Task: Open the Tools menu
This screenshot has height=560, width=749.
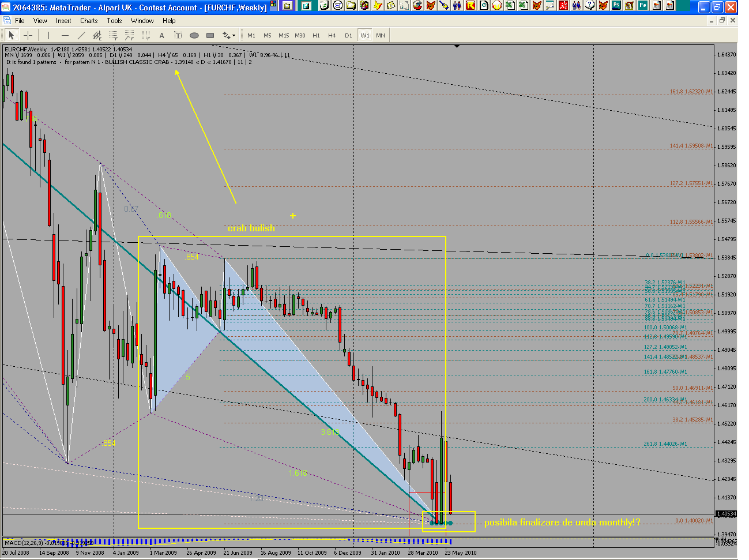Action: 114,21
